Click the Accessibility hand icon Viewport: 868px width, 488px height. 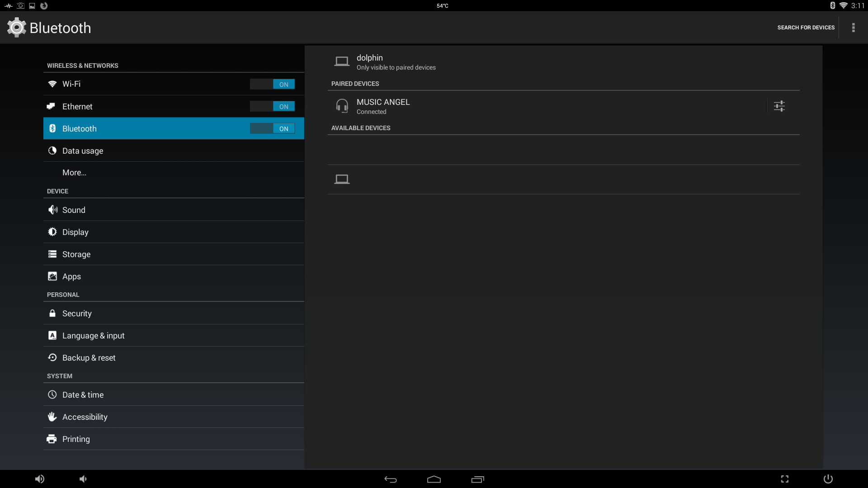(52, 417)
